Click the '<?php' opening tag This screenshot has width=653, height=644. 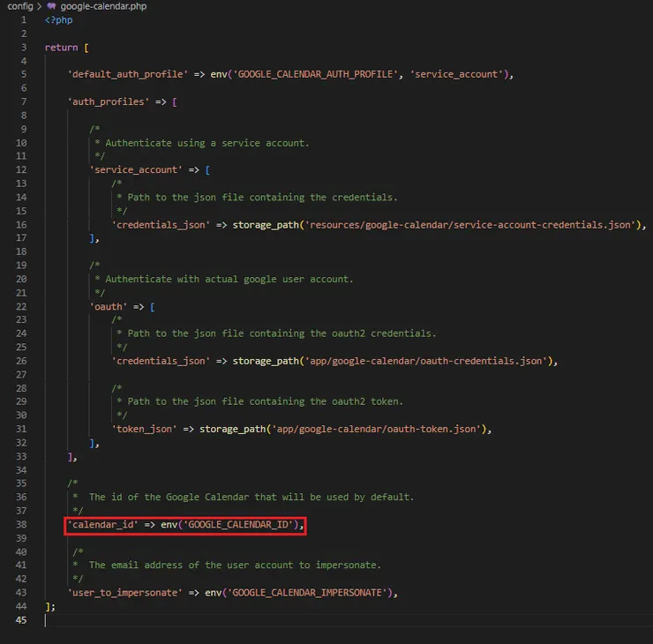coord(59,20)
